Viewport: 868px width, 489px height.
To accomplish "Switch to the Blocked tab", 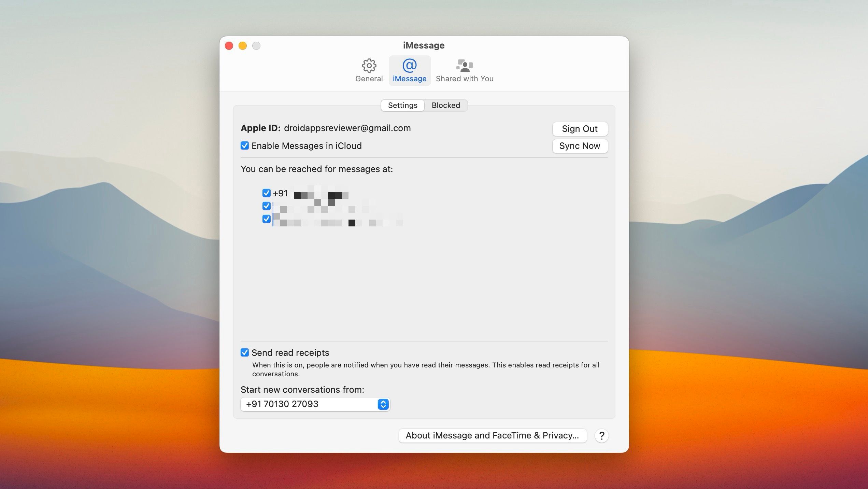I will pyautogui.click(x=445, y=105).
